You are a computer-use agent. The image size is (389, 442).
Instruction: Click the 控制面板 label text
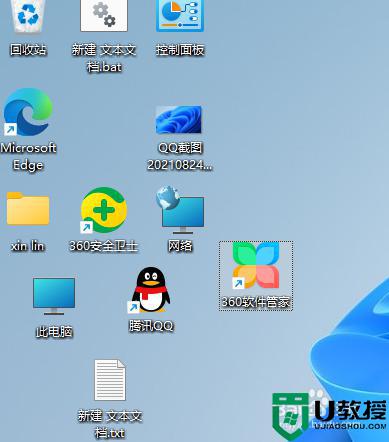(180, 50)
